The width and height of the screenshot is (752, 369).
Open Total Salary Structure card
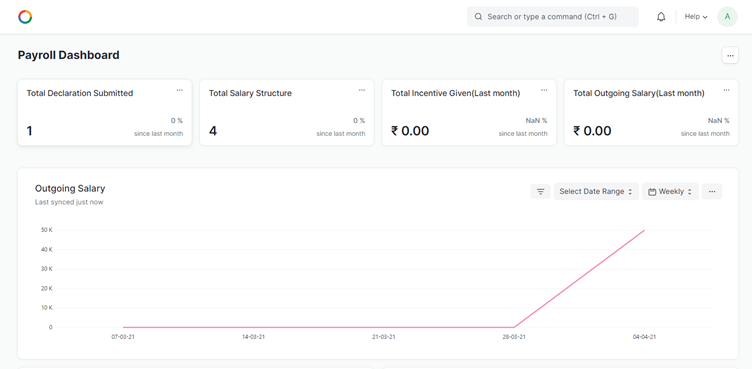click(287, 112)
